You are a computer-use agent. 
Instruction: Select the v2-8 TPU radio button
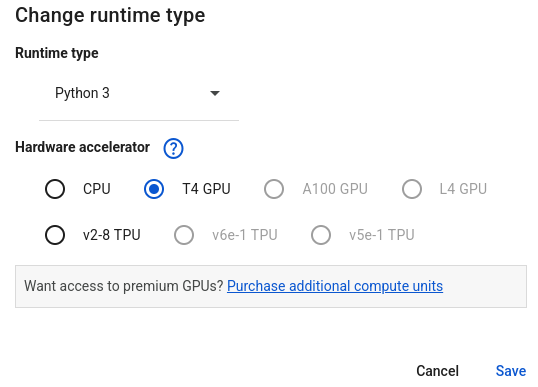[55, 235]
